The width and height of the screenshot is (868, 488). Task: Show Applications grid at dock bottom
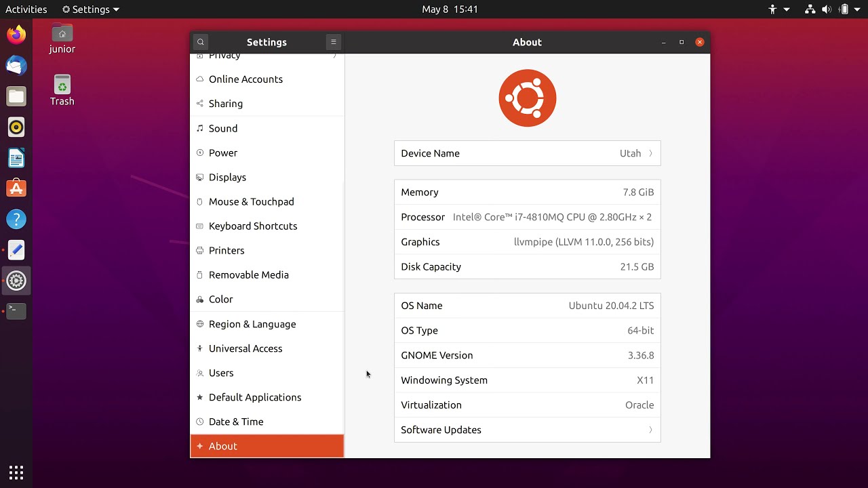[16, 472]
